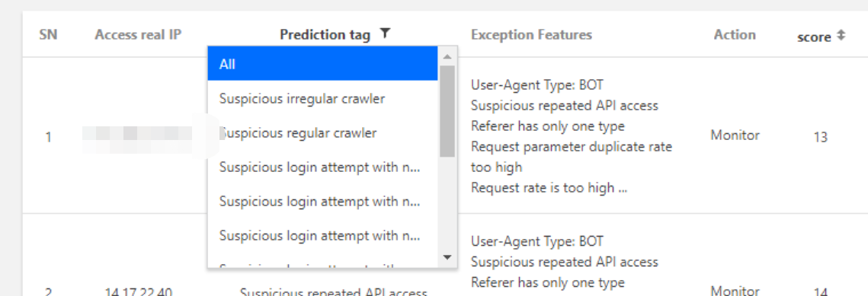The image size is (868, 296).
Task: Click the Prediction tag column header
Action: click(x=325, y=35)
